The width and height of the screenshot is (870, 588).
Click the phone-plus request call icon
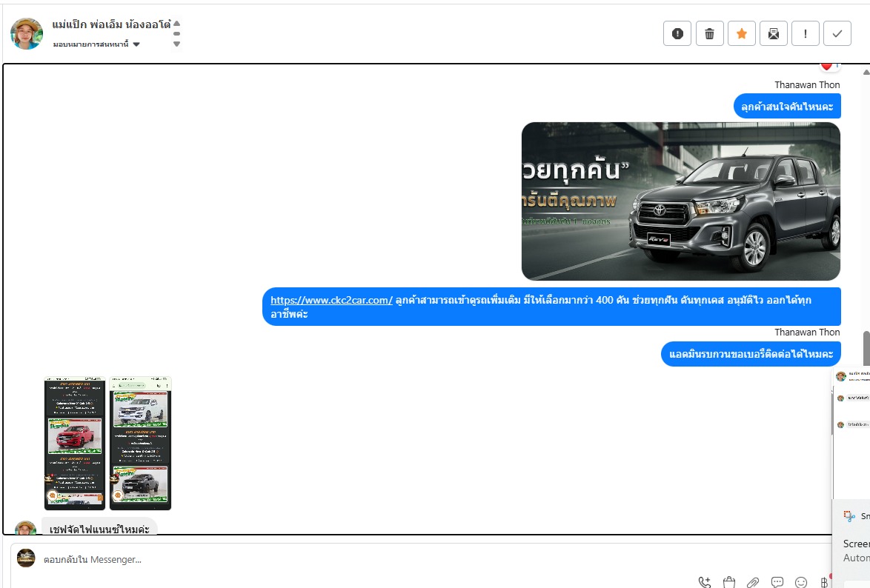tap(705, 582)
